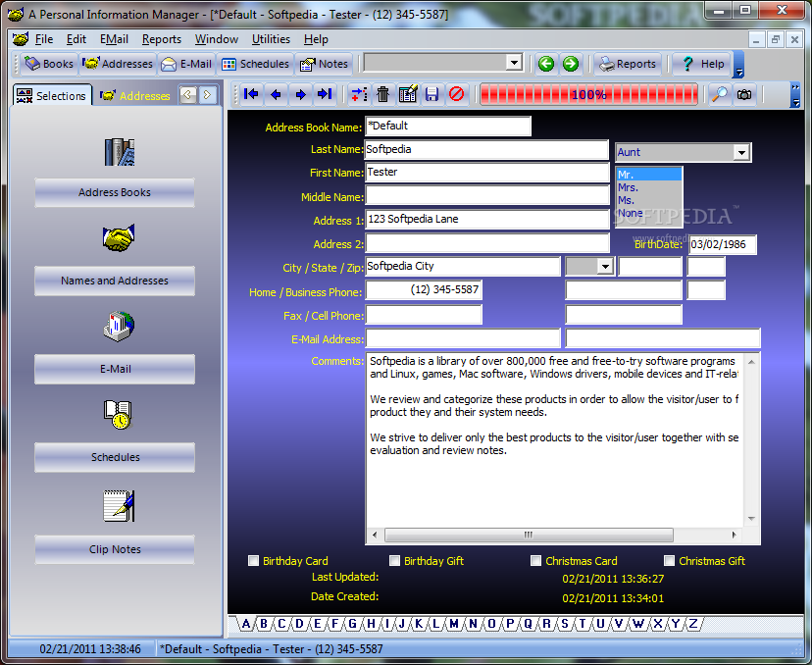The width and height of the screenshot is (812, 665).
Task: Click the green back arrow button
Action: (x=546, y=64)
